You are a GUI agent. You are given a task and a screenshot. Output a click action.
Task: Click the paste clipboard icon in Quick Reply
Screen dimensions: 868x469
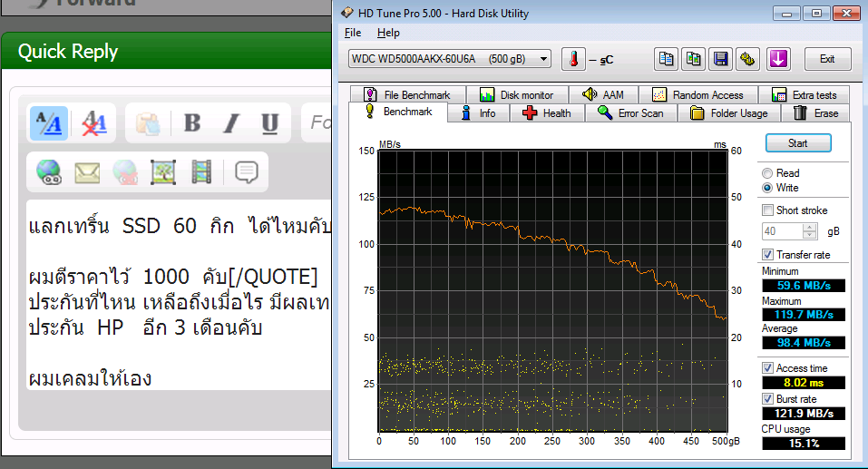pos(147,123)
